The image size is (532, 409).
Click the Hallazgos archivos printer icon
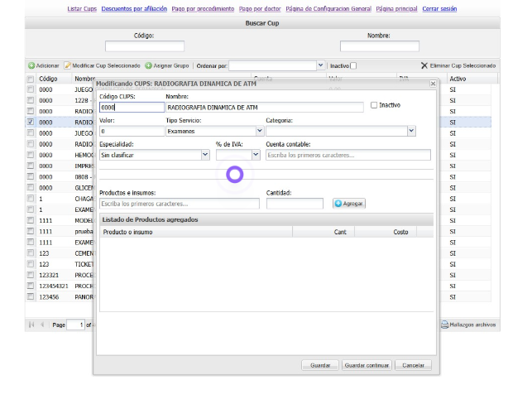[444, 325]
